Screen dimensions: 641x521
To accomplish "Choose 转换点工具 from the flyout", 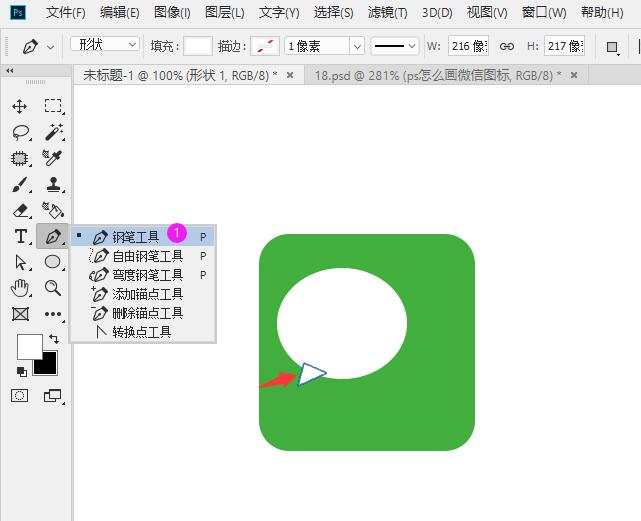I will [x=143, y=332].
